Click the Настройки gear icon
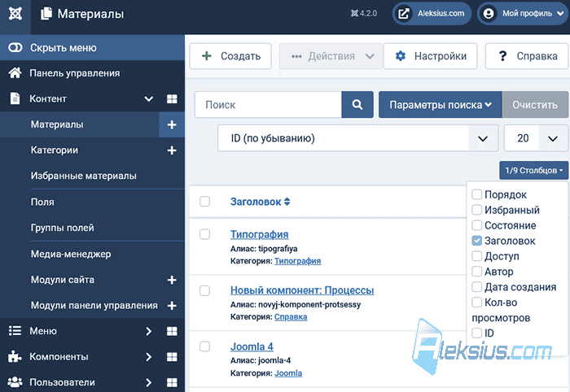 coord(401,56)
